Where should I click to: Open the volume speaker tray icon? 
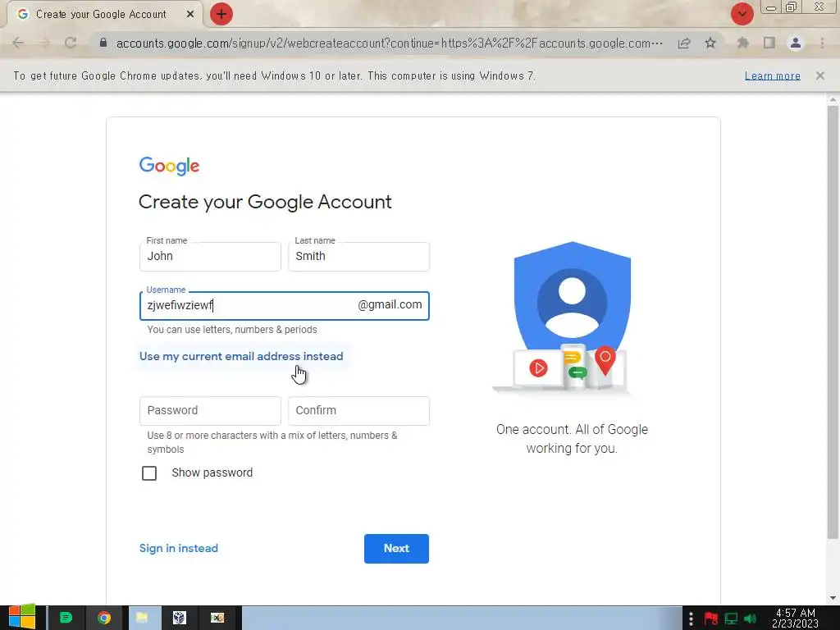tap(750, 619)
